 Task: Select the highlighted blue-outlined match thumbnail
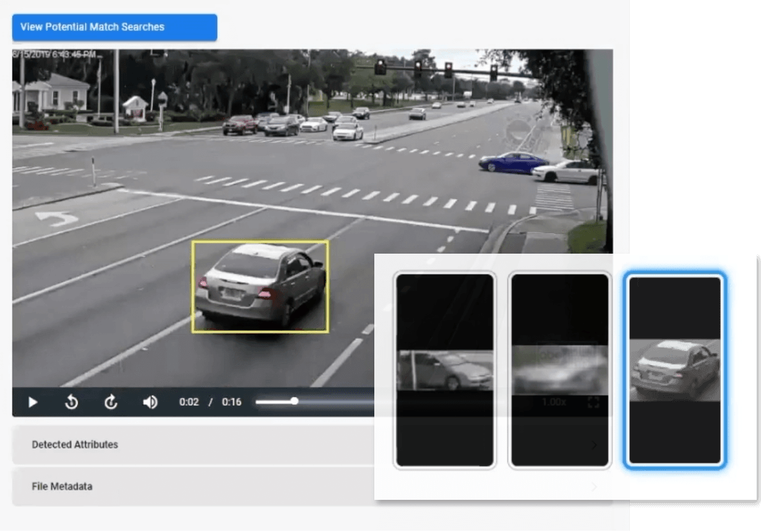[675, 370]
